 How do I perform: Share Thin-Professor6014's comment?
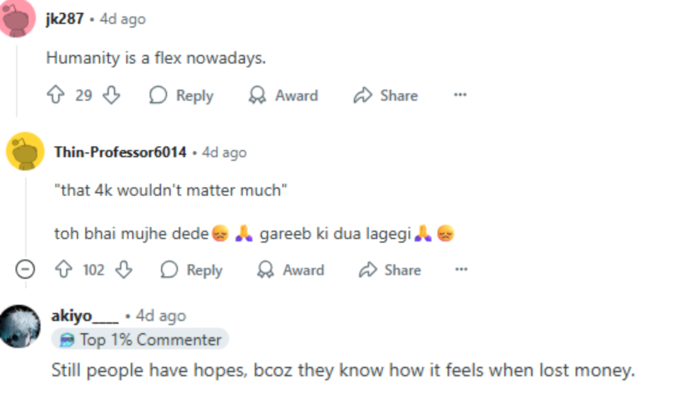pyautogui.click(x=390, y=270)
